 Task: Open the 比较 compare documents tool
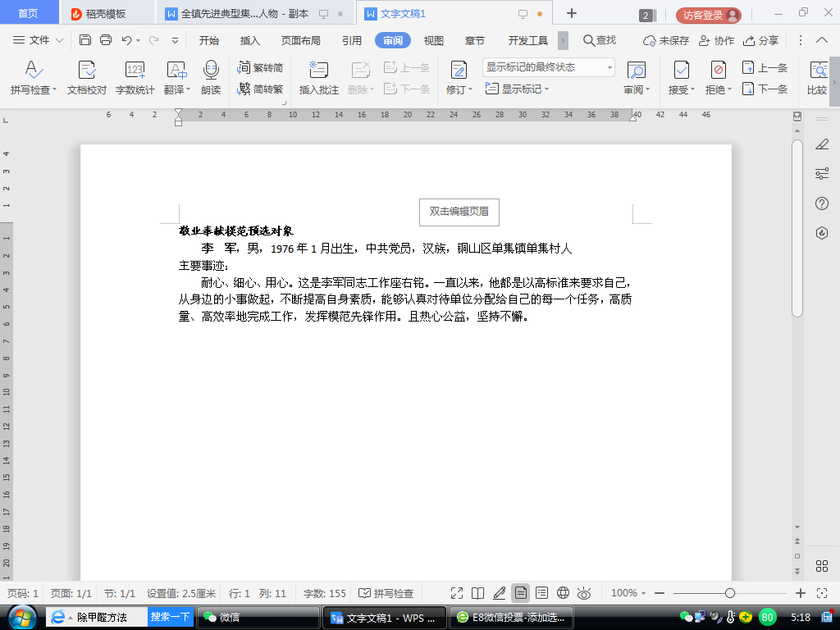pyautogui.click(x=818, y=78)
